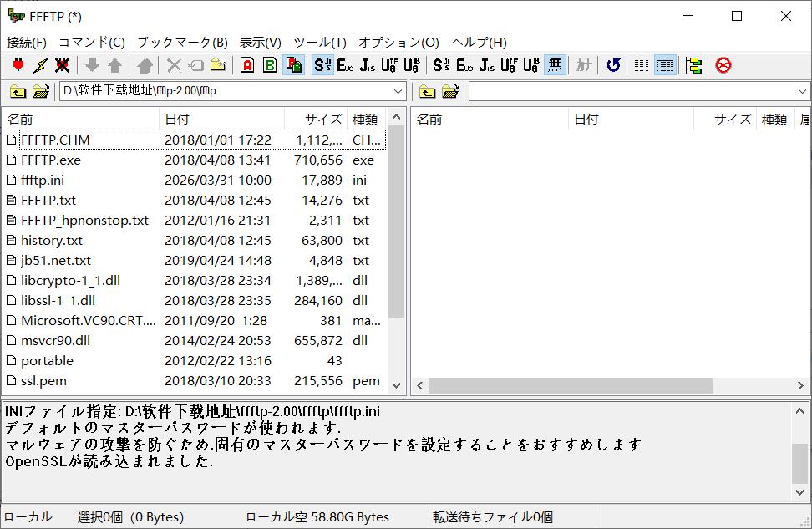Click local pane change-folder icon
This screenshot has width=812, height=529.
41,92
